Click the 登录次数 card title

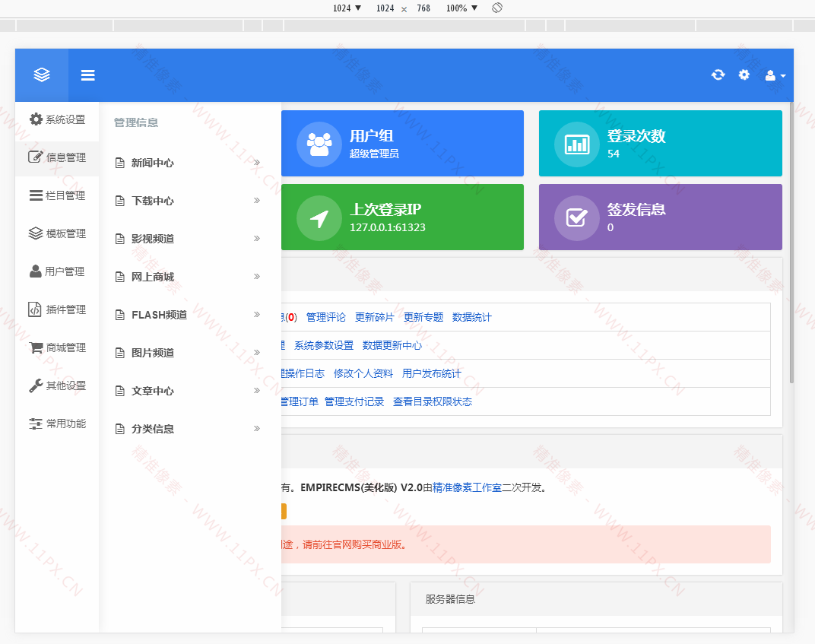click(637, 136)
